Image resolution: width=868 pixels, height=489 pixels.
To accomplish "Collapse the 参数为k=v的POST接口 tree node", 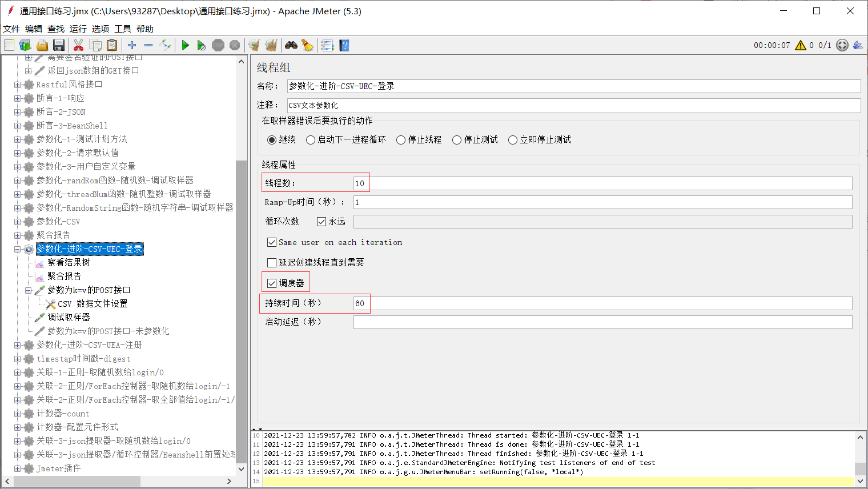I will (x=28, y=290).
